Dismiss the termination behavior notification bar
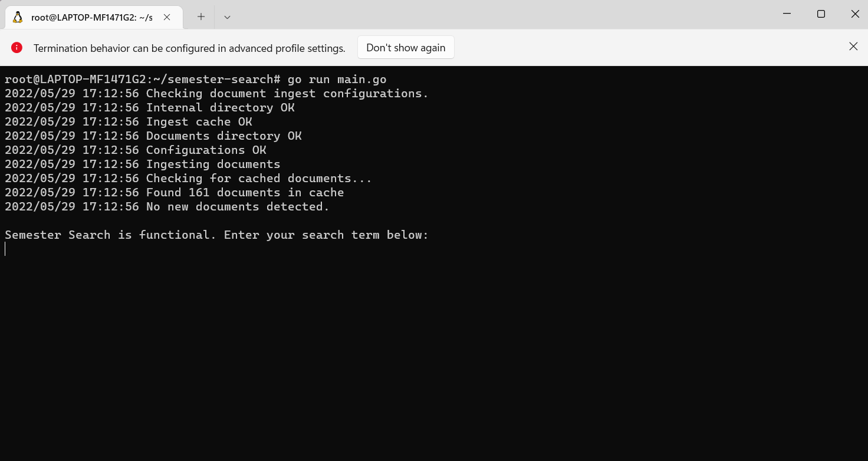The width and height of the screenshot is (868, 461). (853, 47)
